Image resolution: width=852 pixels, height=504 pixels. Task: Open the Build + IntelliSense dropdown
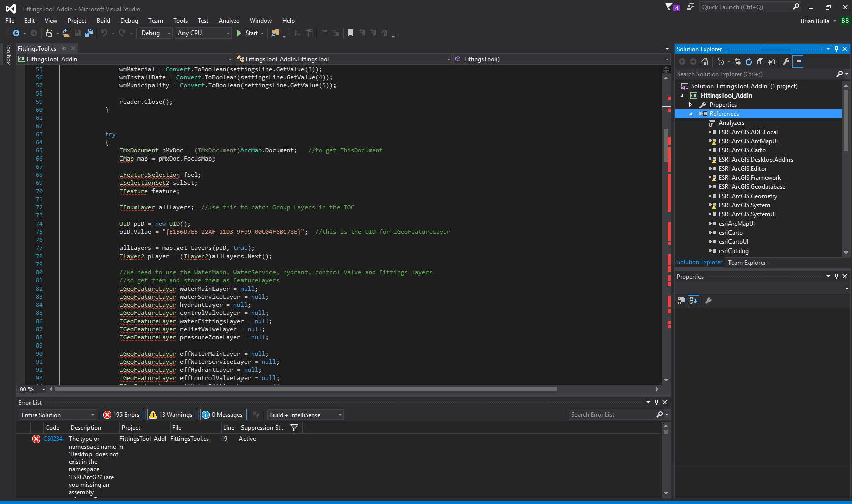click(x=305, y=415)
